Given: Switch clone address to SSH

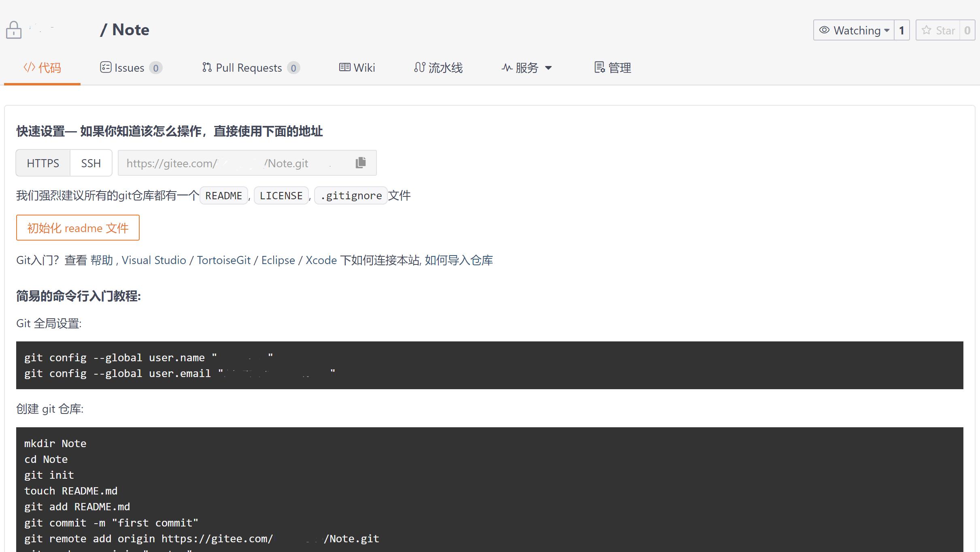Looking at the screenshot, I should pos(91,163).
